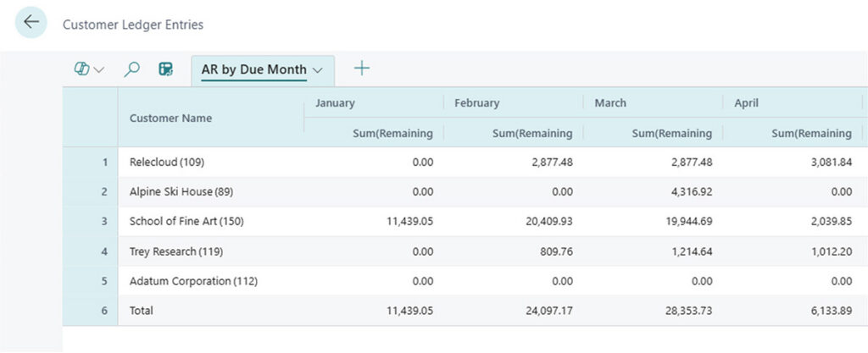The width and height of the screenshot is (868, 353).
Task: Go back with the arrow button
Action: (31, 23)
